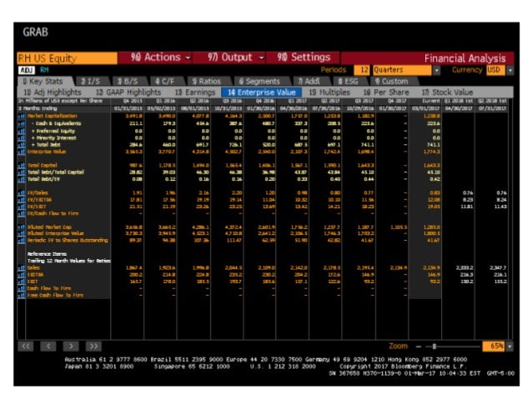Open the 96 Actions dropdown menu
532x399 pixels.
tap(160, 57)
